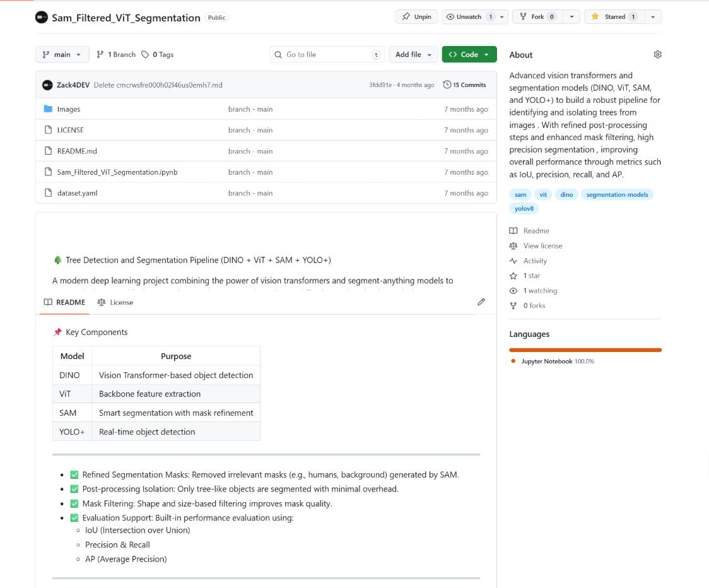Open Zack4DEV author link
This screenshot has width=709, height=588.
(73, 85)
